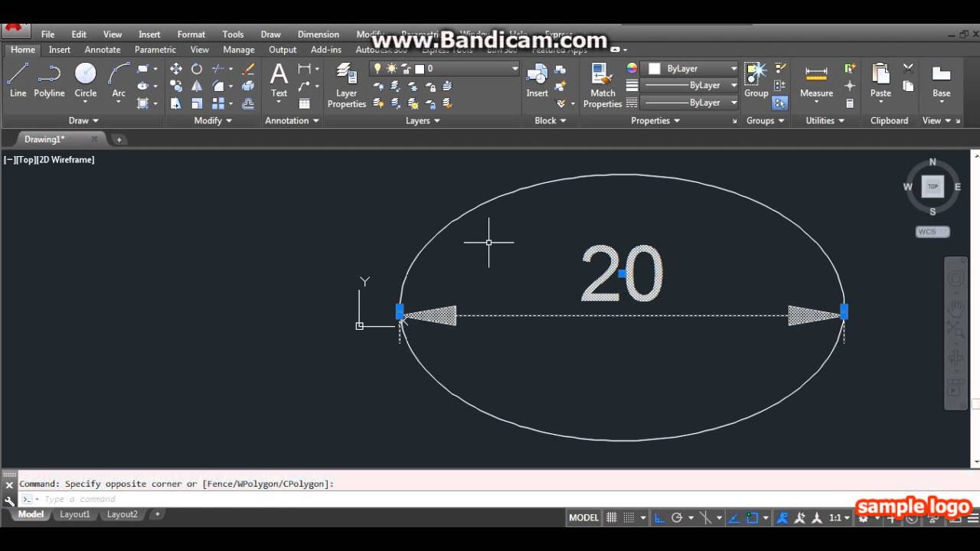Toggle snap mode in status bar
This screenshot has height=551, width=980.
coord(630,517)
